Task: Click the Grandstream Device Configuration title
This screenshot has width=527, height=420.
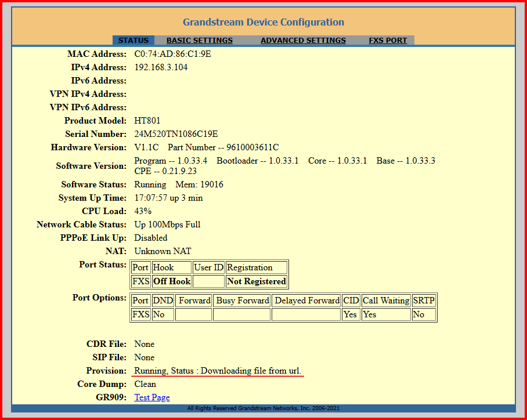Action: 263,22
